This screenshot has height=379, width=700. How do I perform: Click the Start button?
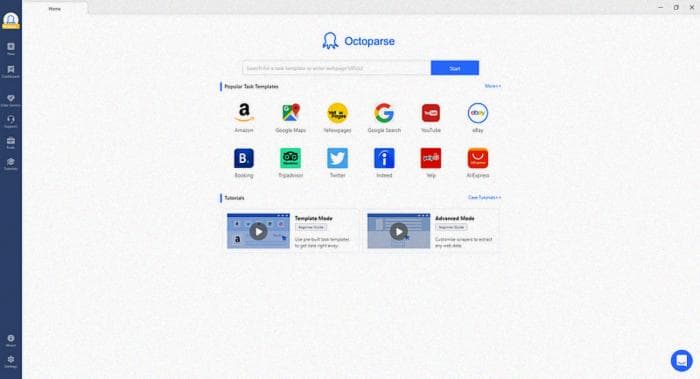point(455,68)
